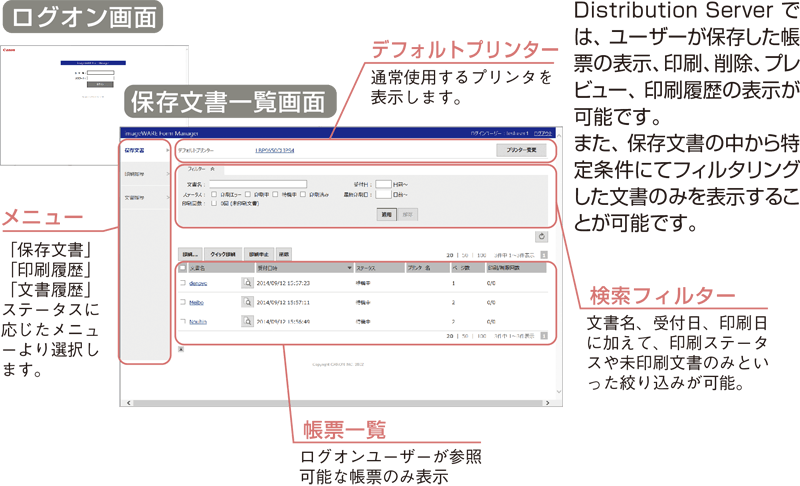Expand the 文書履歴 menu arrow
Image resolution: width=800 pixels, height=486 pixels.
click(x=167, y=197)
